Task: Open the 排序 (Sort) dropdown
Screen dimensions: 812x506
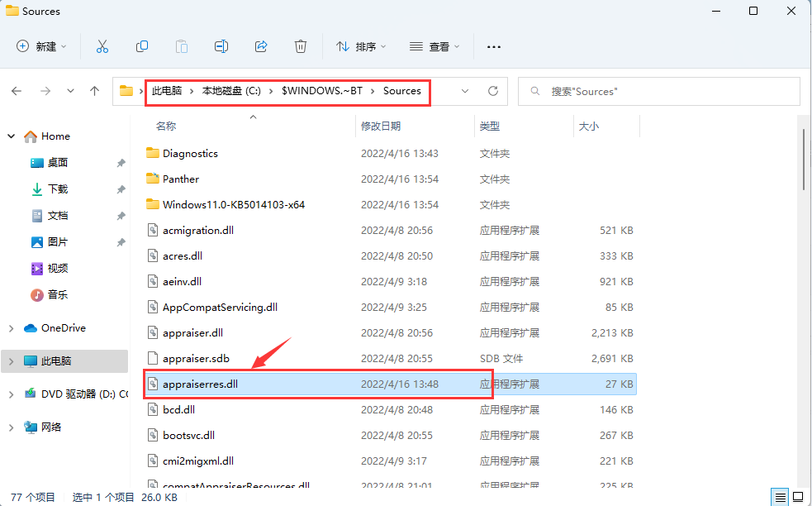Action: [x=361, y=46]
